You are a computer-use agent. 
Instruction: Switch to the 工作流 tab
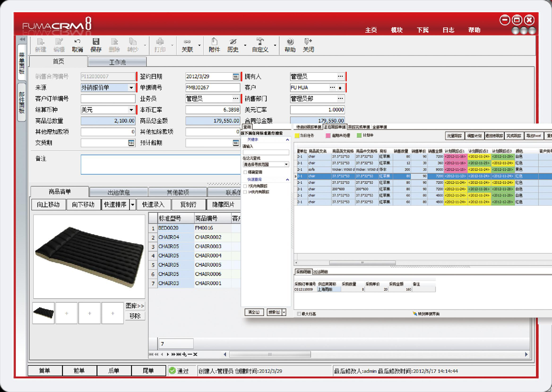[x=117, y=62]
